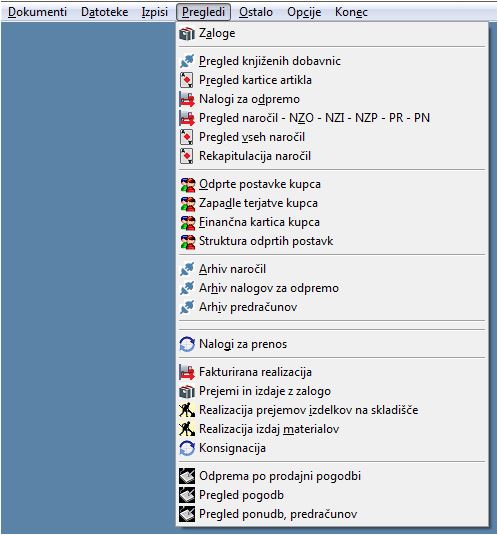Click the icon beside Pregled ponudb, predračunov
Image resolution: width=498 pixels, height=535 pixels.
[x=187, y=514]
